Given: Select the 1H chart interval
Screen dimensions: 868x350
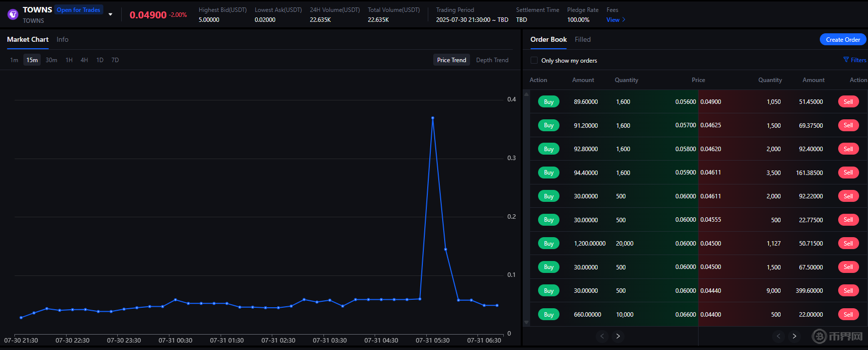Looking at the screenshot, I should point(69,60).
